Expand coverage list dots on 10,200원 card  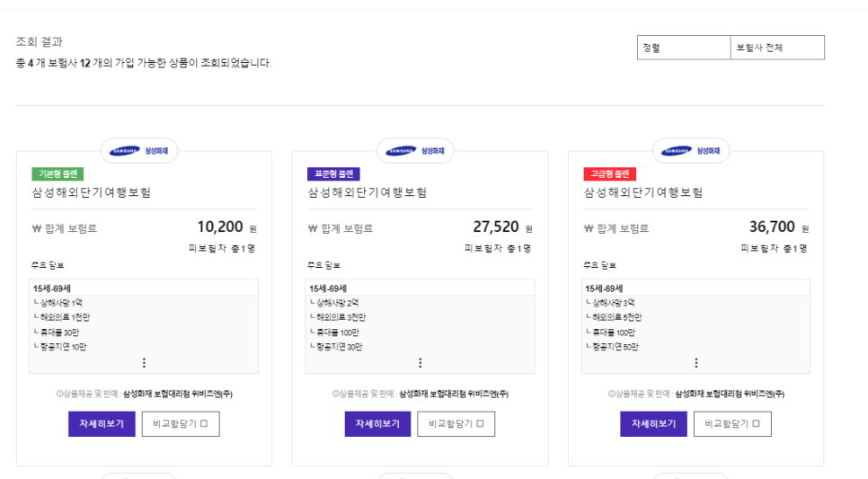[144, 363]
